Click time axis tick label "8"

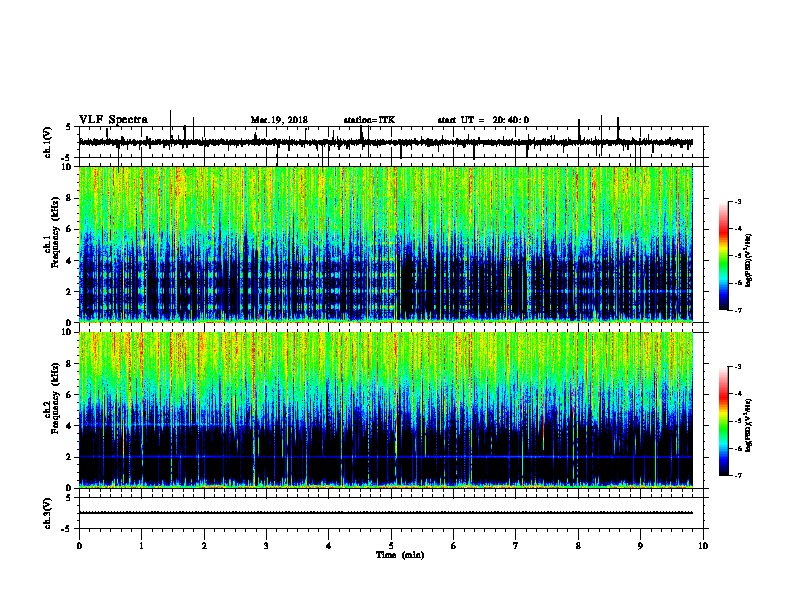click(x=578, y=546)
